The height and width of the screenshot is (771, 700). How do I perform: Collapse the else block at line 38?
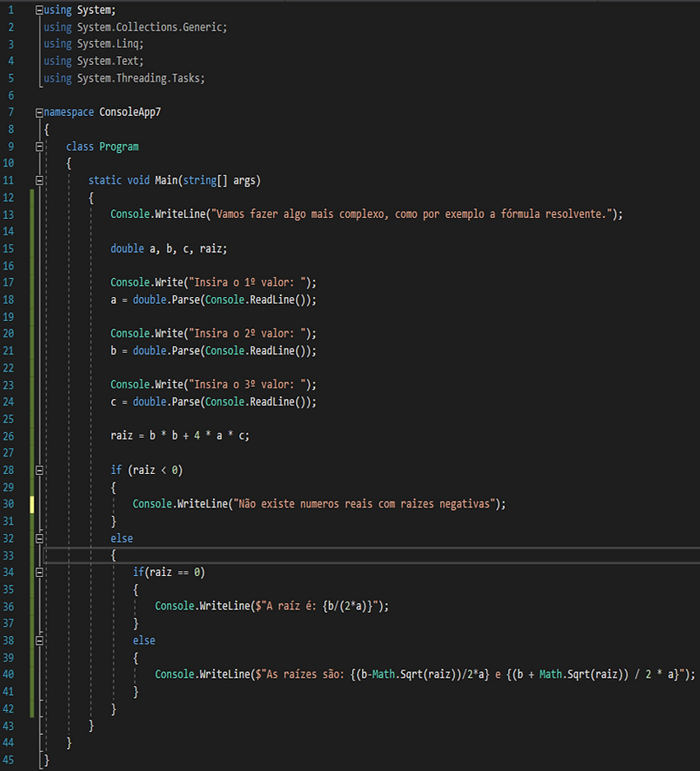39,641
